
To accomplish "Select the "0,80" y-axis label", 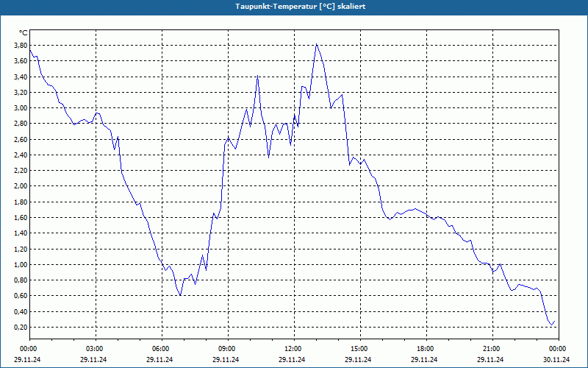I will pos(21,280).
